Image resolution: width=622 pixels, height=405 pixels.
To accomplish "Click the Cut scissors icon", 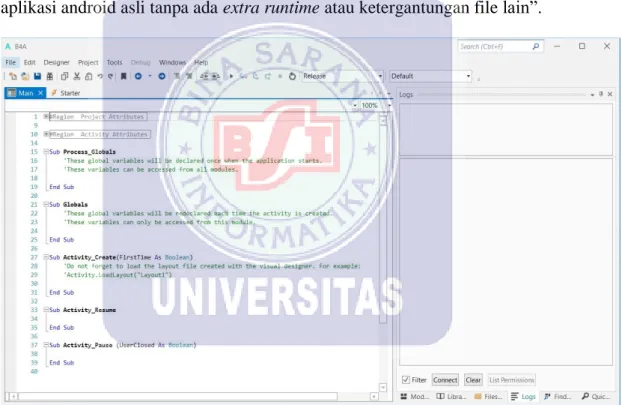I will click(x=77, y=76).
